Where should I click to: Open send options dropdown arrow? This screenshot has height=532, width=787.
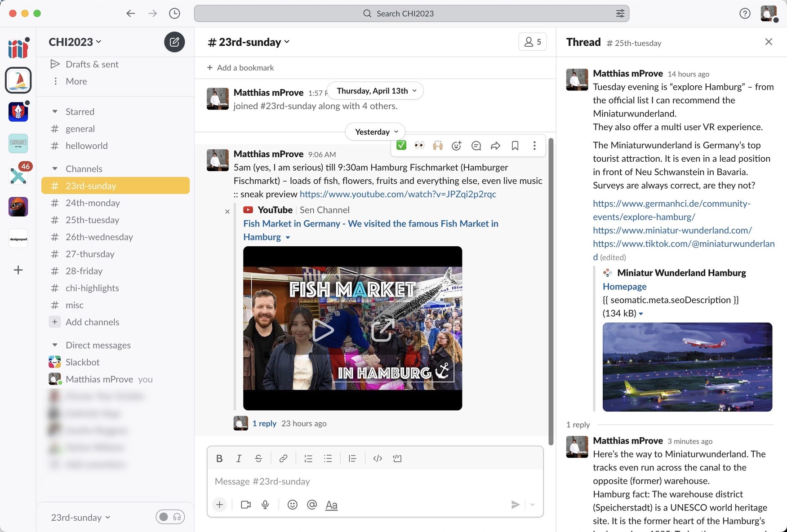click(x=533, y=505)
